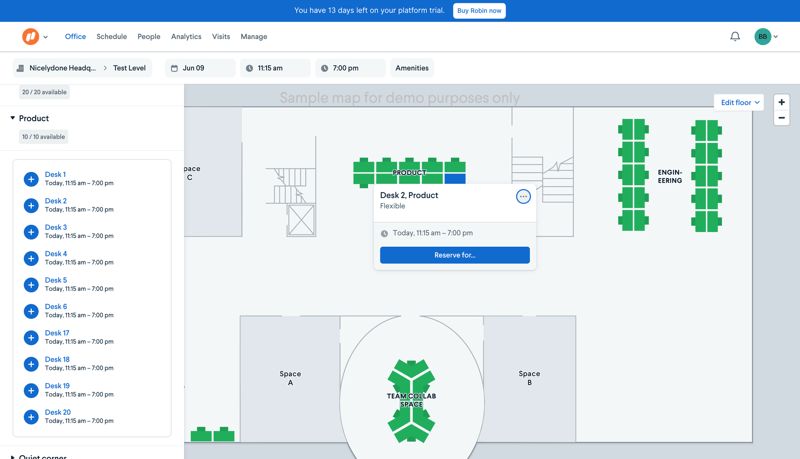
Task: Open the Desk 3 link
Action: [56, 227]
